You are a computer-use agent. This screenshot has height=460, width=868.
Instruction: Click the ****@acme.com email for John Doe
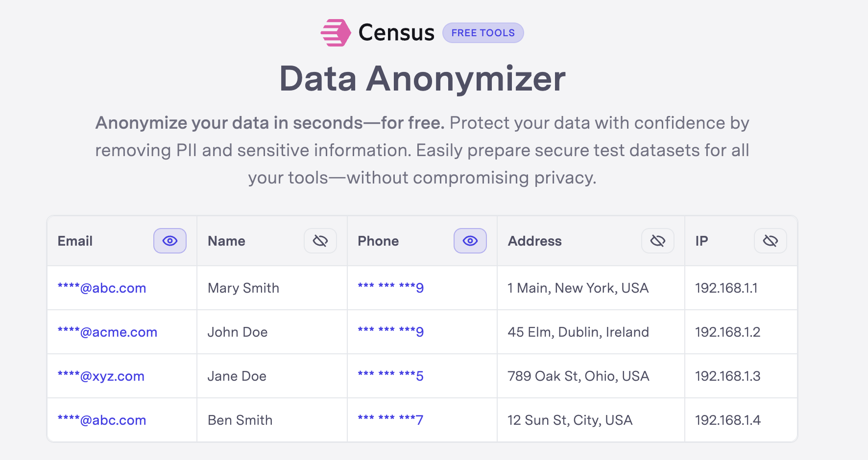pos(107,332)
